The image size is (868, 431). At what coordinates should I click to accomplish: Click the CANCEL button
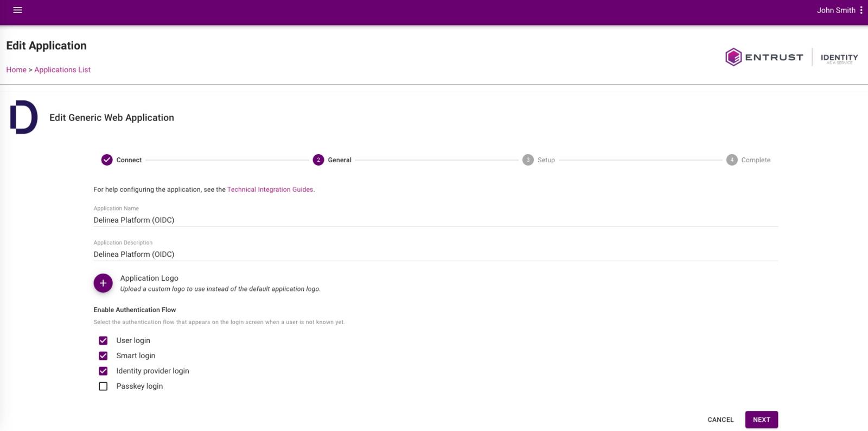click(720, 420)
